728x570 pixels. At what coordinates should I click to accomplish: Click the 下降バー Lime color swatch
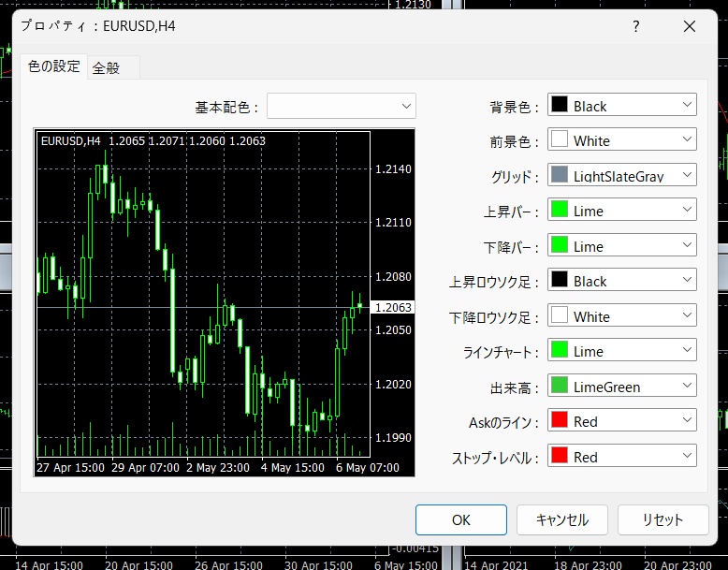561,246
